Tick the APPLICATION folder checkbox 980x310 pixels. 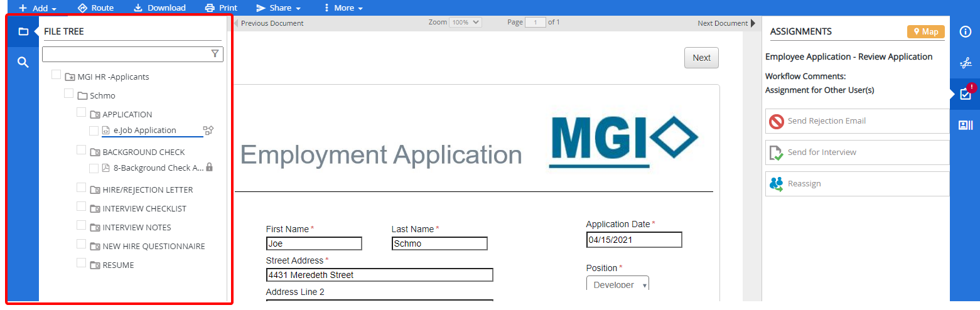(82, 112)
